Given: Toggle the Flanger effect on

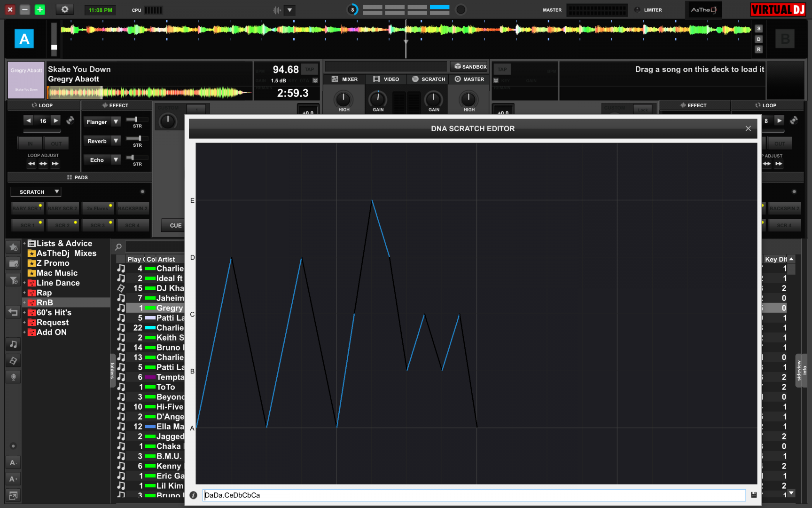Looking at the screenshot, I should tap(97, 122).
